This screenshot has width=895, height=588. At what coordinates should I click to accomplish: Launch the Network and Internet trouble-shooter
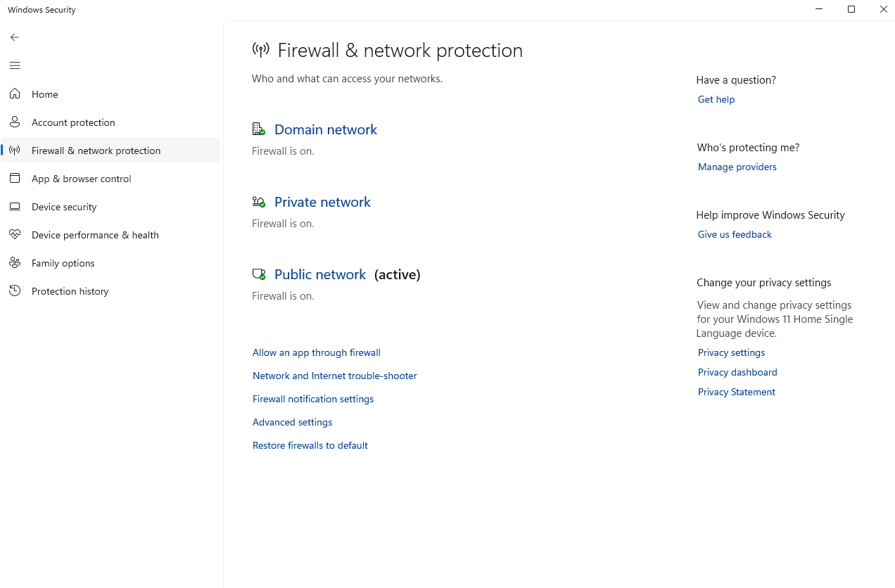[x=334, y=376]
